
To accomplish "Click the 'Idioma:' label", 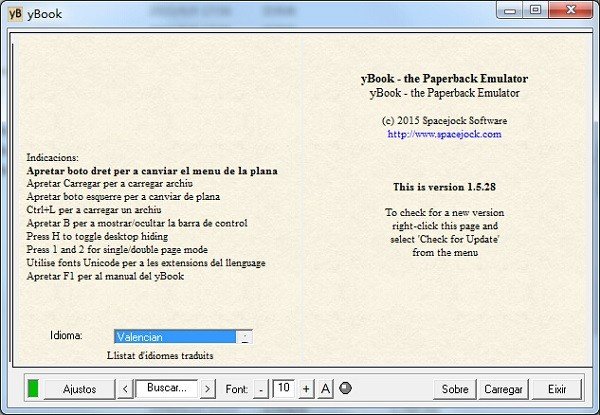I will click(x=66, y=335).
